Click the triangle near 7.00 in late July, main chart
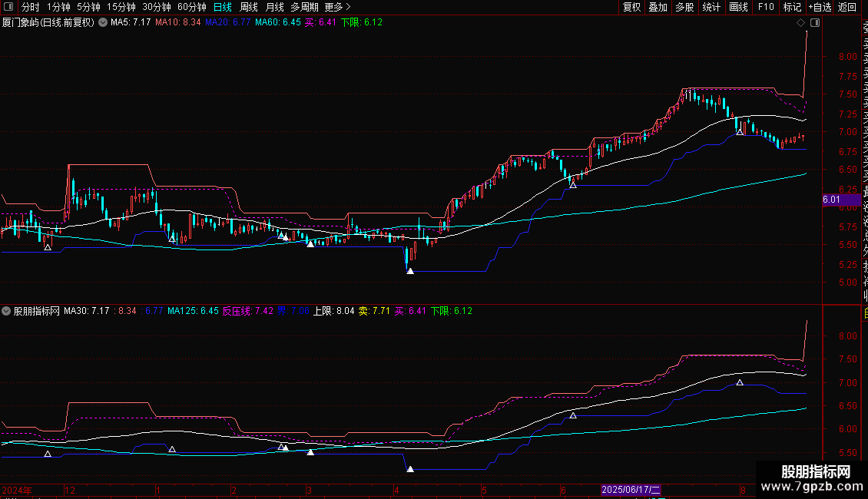Screen dimensions: 868x499 pos(740,132)
